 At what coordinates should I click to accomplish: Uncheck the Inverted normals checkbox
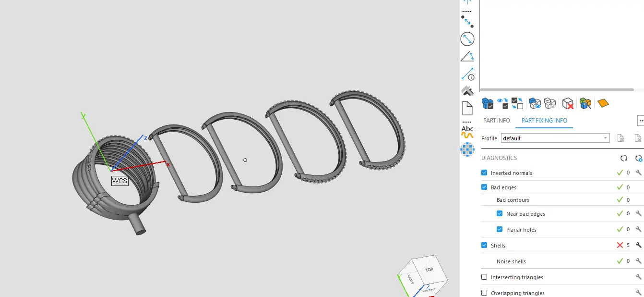click(484, 173)
